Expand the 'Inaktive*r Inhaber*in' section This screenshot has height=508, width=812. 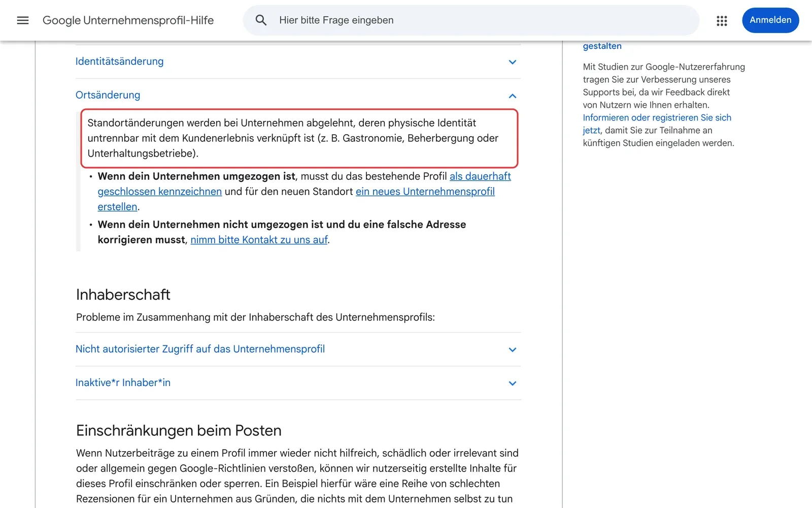pyautogui.click(x=298, y=383)
